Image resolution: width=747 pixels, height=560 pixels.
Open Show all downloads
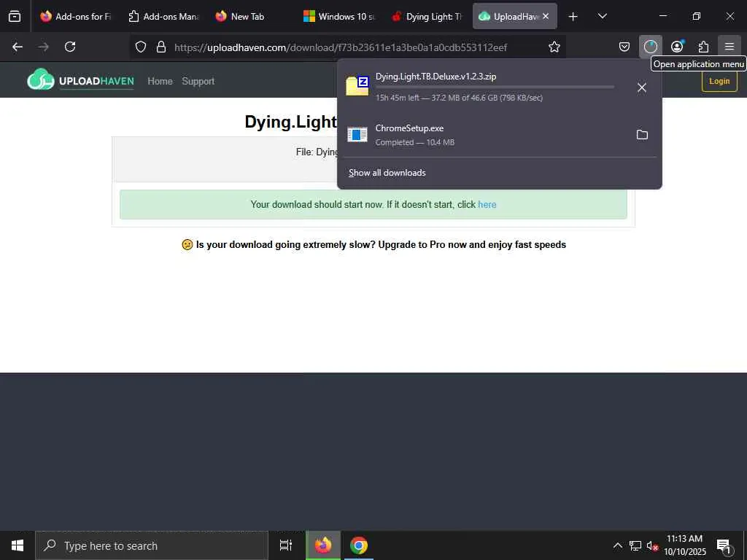(387, 173)
